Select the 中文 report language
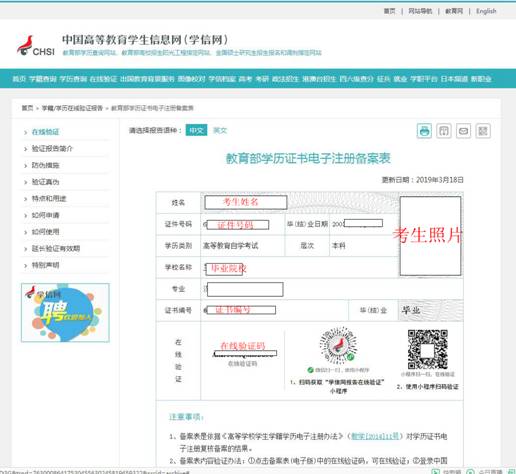 tap(196, 130)
